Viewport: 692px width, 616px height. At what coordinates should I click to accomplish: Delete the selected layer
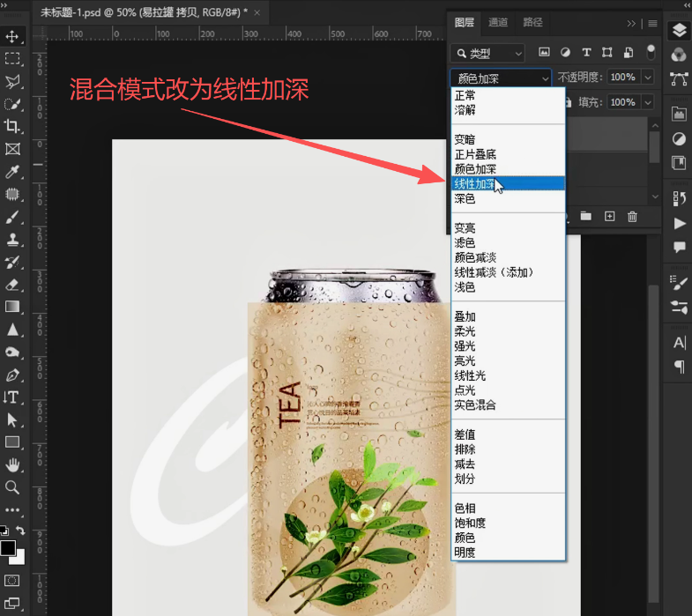pos(632,216)
